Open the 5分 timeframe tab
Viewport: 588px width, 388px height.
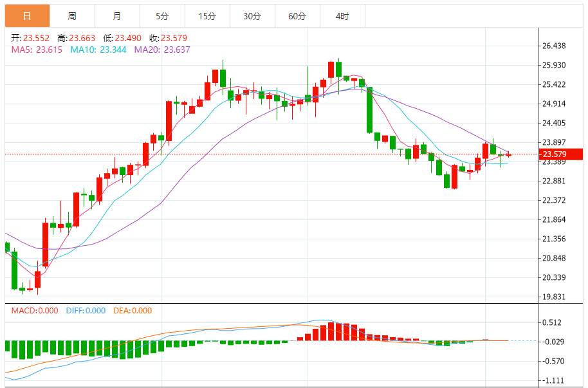tap(162, 16)
